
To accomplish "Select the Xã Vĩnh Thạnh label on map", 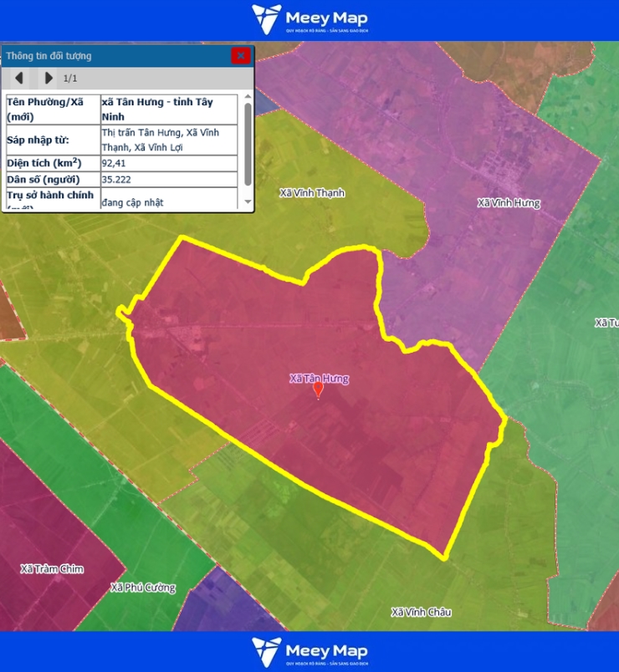I will [x=312, y=193].
